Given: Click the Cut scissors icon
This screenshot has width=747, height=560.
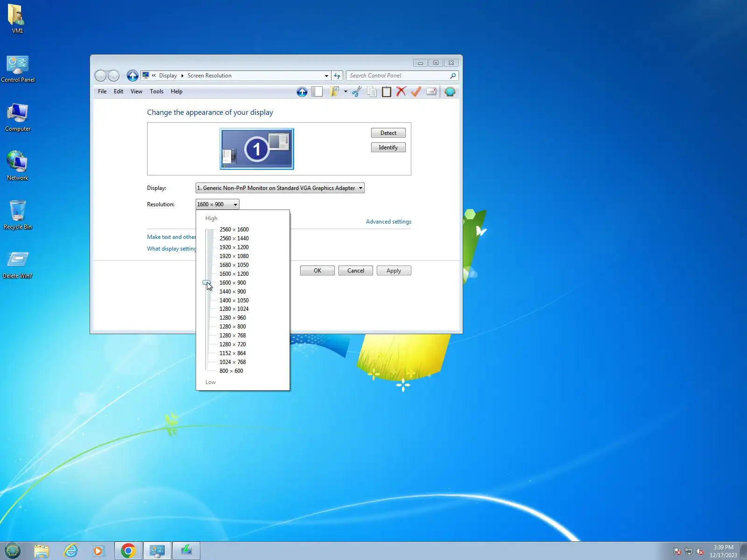Looking at the screenshot, I should click(357, 92).
